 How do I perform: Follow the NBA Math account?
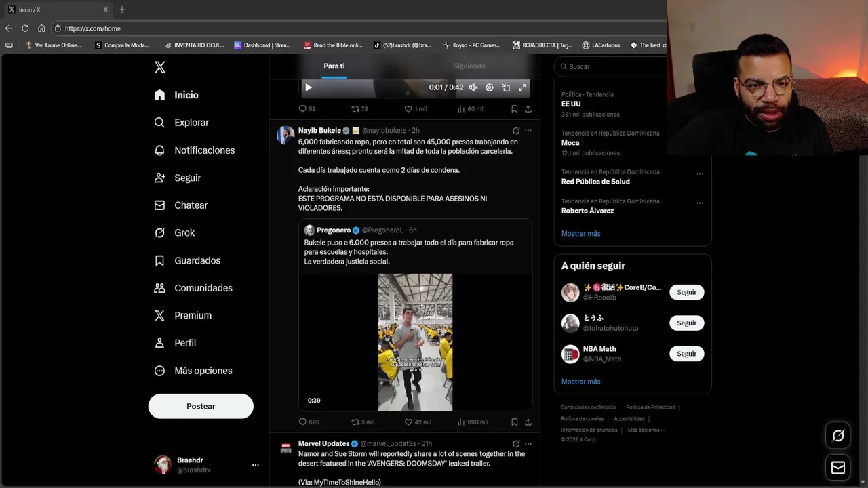click(686, 354)
